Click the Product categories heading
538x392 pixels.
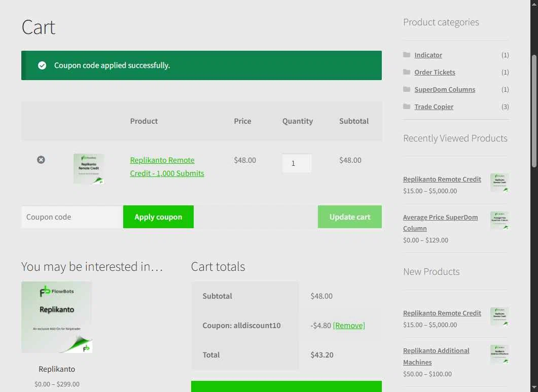point(441,22)
